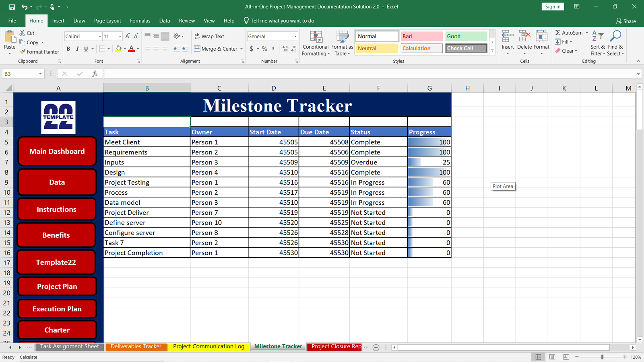
Task: Open the number format General dropdown
Action: 295,36
